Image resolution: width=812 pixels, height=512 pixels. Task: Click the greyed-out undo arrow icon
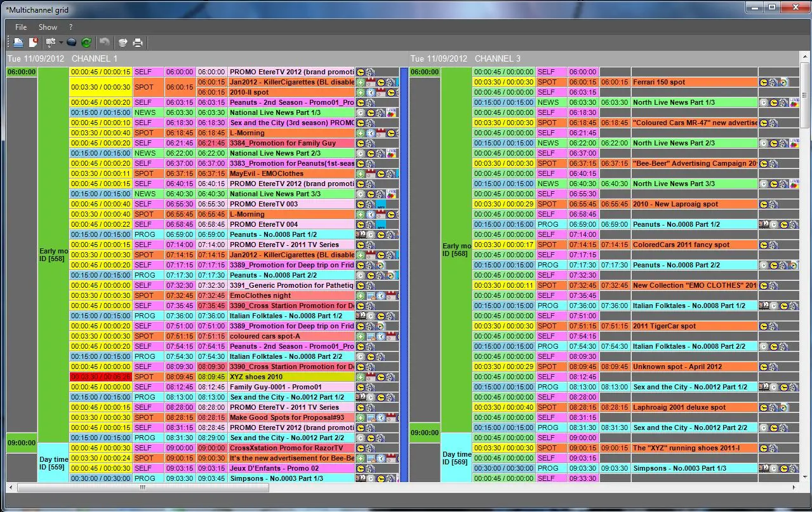[x=105, y=43]
